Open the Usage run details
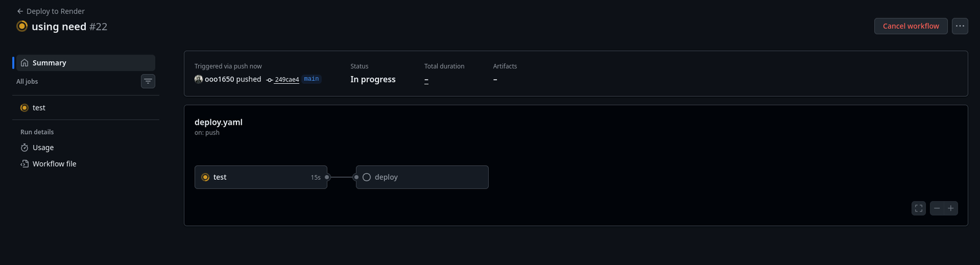 [43, 147]
